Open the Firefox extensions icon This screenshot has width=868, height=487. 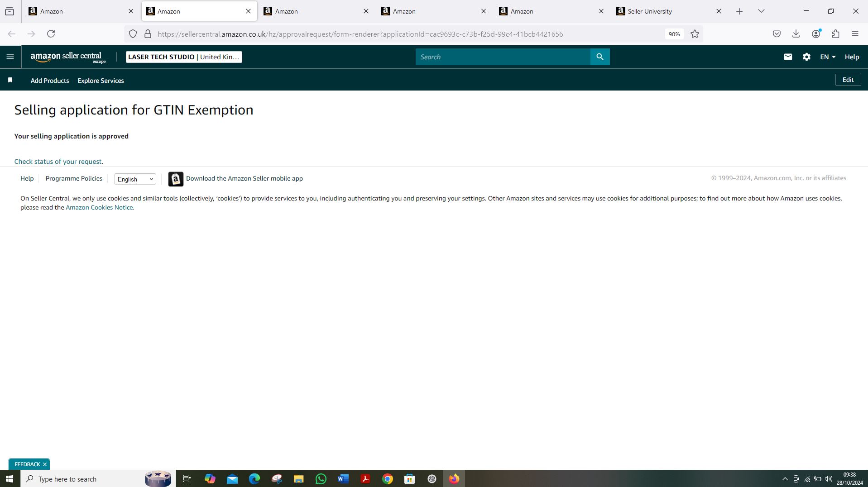click(x=836, y=34)
